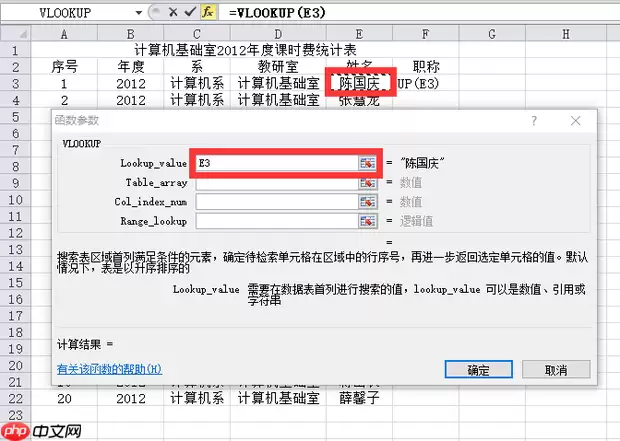620x441 pixels.
Task: Open the 有关该函数的帮助(H) link
Action: click(110, 369)
